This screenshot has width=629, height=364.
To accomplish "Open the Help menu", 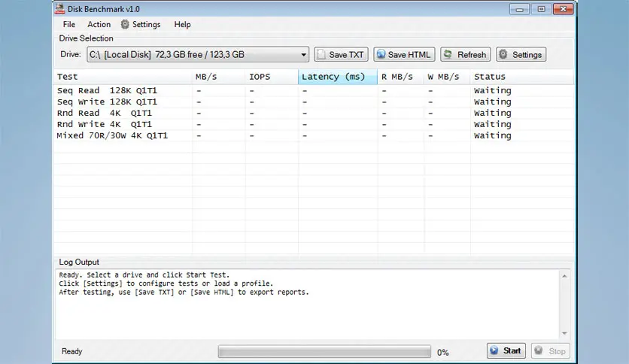I will pyautogui.click(x=182, y=25).
